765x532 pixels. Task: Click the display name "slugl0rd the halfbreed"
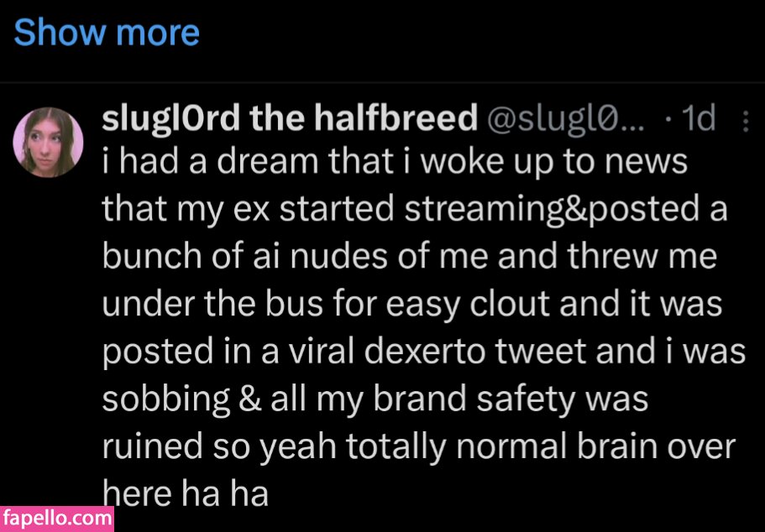point(290,120)
